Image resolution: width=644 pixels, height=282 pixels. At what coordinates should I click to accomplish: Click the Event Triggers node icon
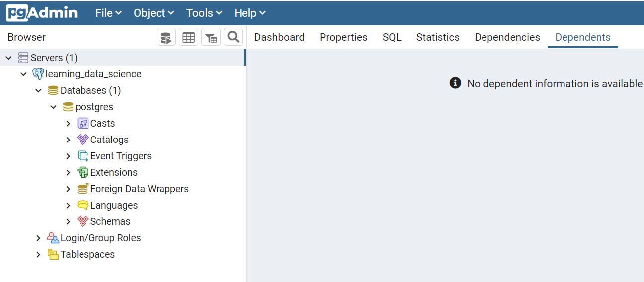click(83, 156)
